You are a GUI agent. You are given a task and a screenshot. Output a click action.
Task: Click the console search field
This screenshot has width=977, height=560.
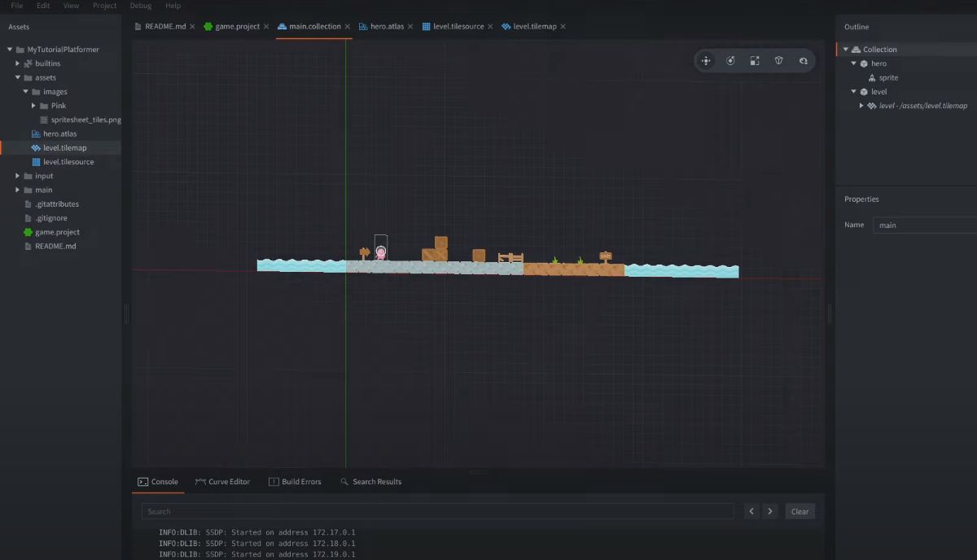coord(438,511)
